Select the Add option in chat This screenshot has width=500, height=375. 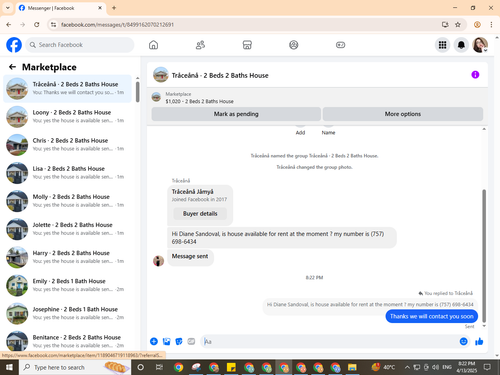(300, 132)
